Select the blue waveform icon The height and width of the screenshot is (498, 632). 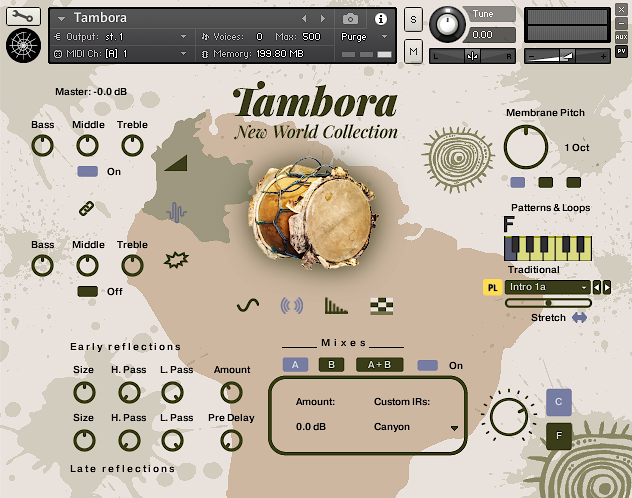(176, 212)
